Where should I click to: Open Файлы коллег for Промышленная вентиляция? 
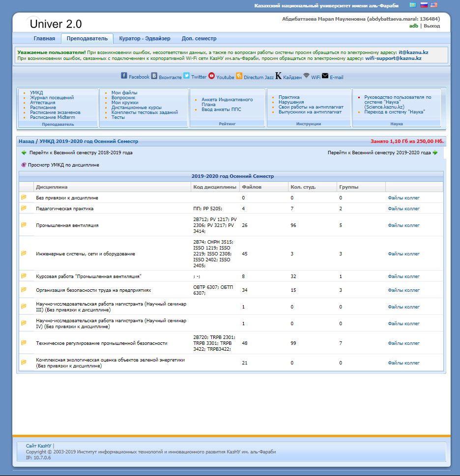pos(403,225)
